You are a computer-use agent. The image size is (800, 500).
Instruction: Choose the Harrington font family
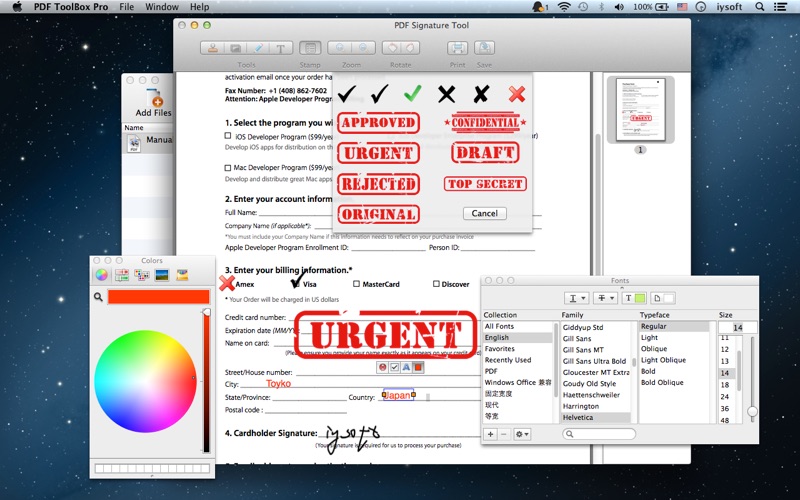coord(596,406)
